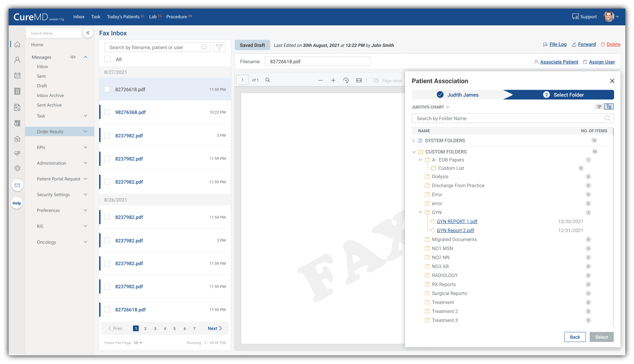This screenshot has height=364, width=634.
Task: Switch to tree view icon in folder panel
Action: click(x=609, y=107)
